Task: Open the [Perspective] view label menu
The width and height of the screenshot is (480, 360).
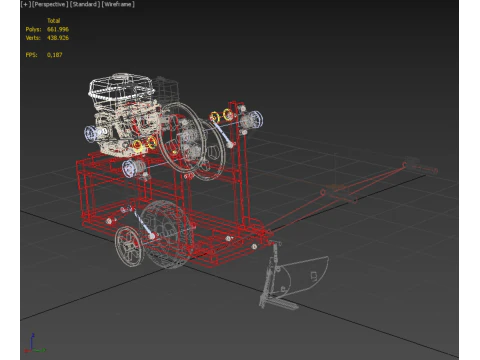Action: pos(50,4)
